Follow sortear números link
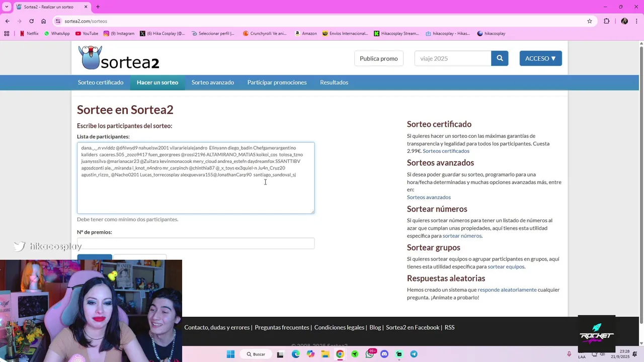Screen dimensions: 644x362 (462, 236)
